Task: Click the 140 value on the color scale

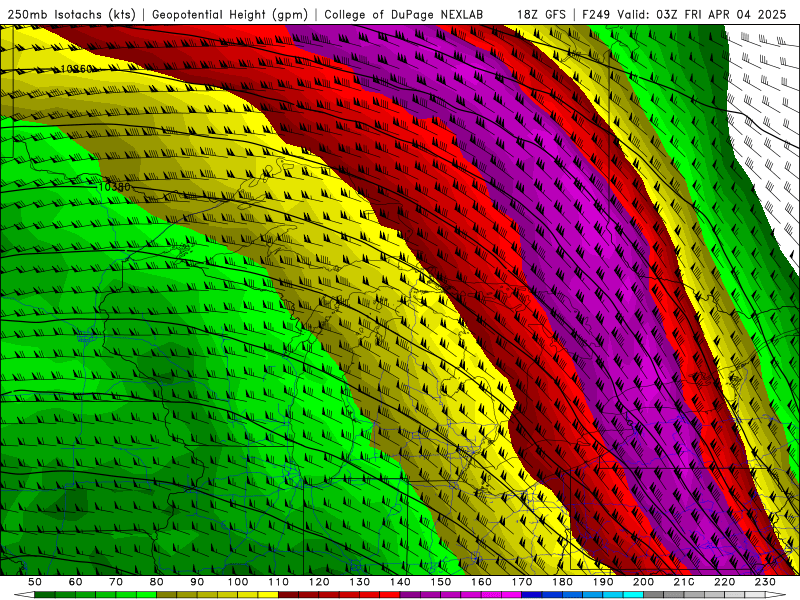Action: pos(400,582)
